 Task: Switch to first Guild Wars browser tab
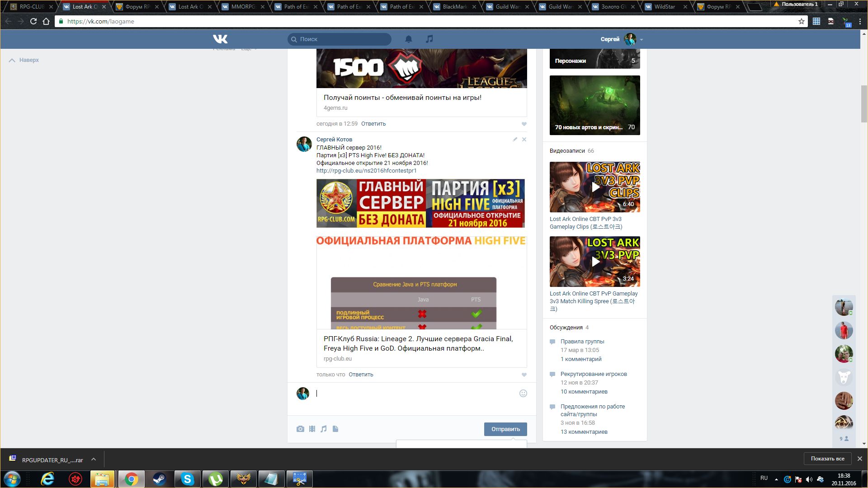pyautogui.click(x=508, y=7)
